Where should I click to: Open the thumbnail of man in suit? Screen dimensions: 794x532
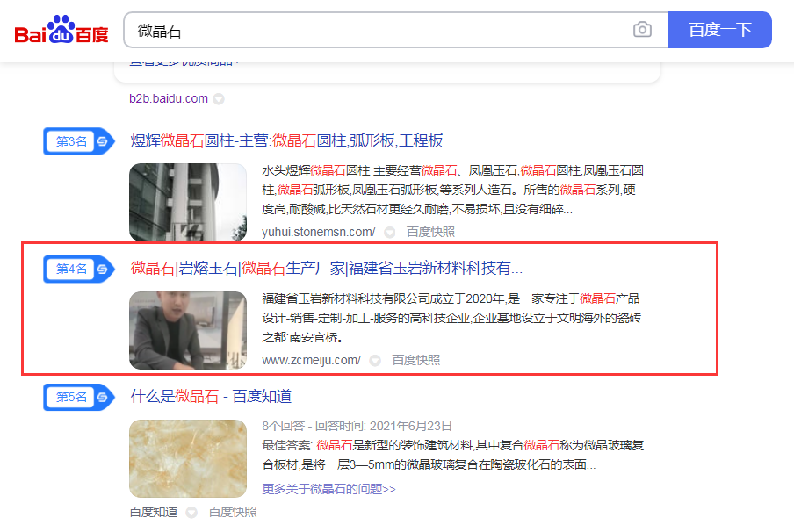188,331
